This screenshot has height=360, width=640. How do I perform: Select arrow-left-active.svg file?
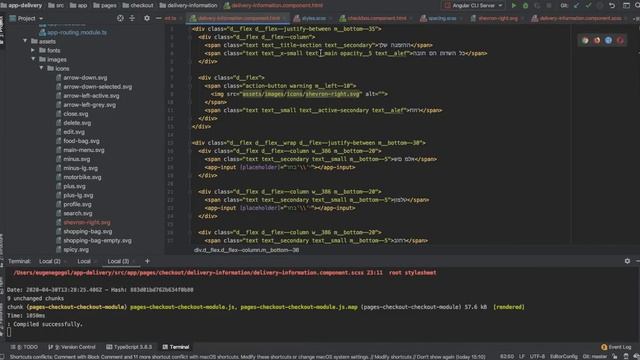(91, 96)
